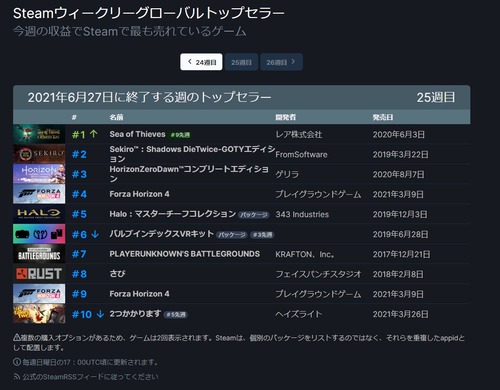
Task: Click the Forza Horizon 4 thumbnail at rank 9
Action: click(x=39, y=294)
